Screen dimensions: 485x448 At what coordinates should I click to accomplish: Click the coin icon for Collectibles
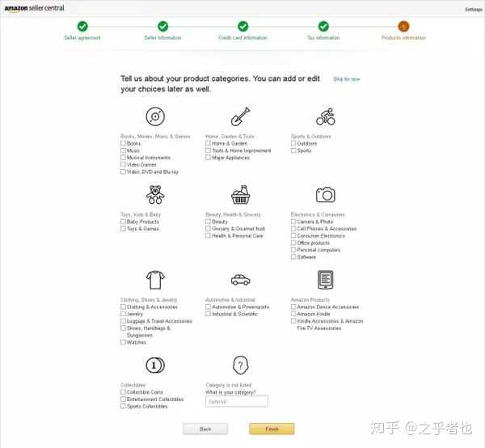coord(155,365)
